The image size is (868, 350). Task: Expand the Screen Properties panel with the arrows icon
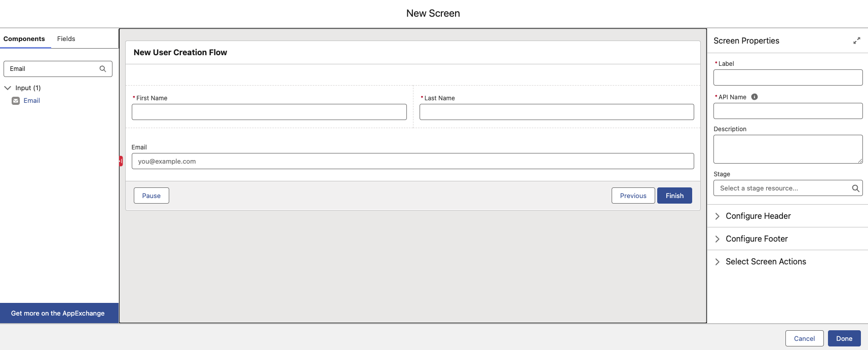856,41
